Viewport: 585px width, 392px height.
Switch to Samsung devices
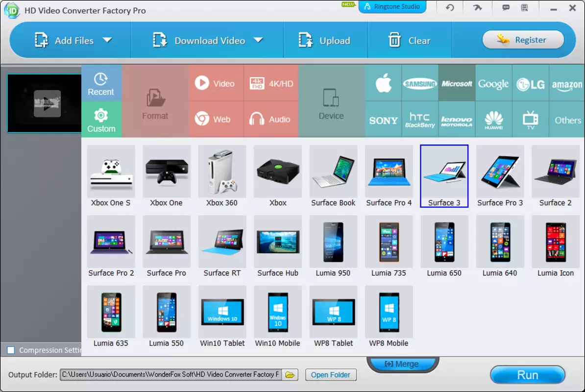(x=420, y=83)
